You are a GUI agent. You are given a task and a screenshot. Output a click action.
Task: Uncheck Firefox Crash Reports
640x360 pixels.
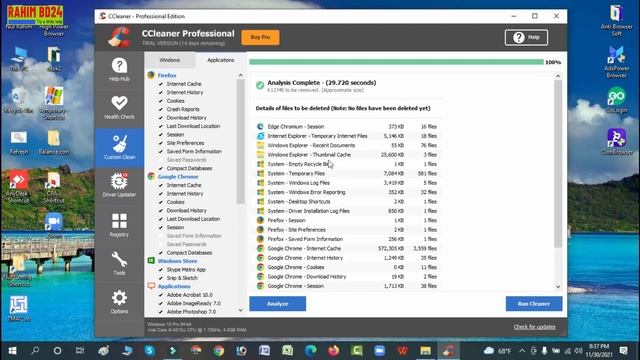point(161,109)
